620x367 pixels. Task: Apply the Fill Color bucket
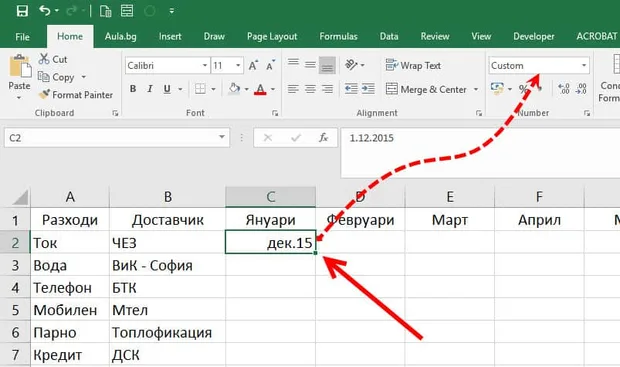click(234, 89)
